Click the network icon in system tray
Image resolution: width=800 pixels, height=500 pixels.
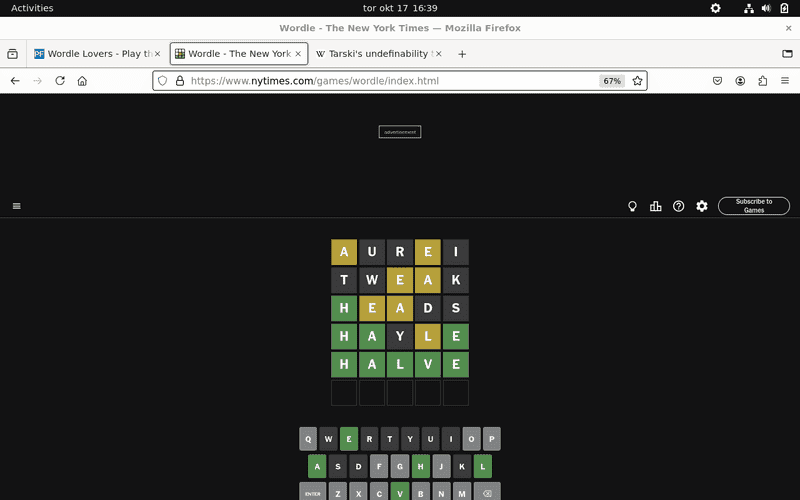click(748, 8)
